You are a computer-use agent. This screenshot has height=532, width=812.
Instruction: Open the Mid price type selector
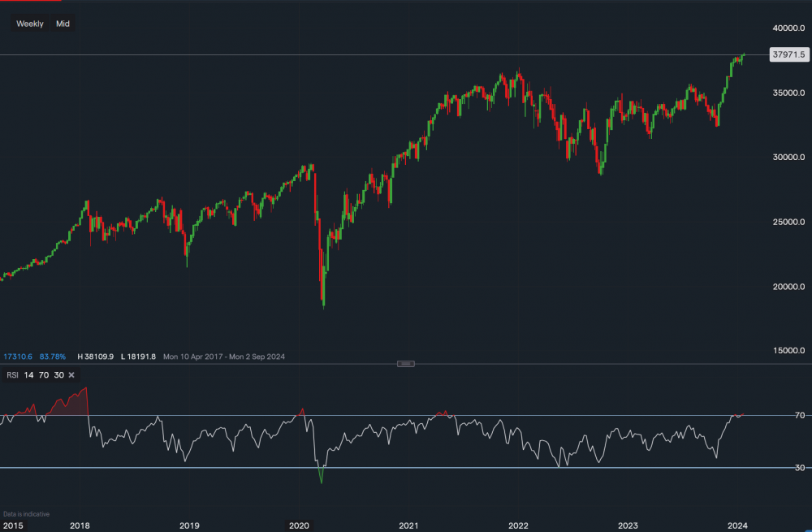point(62,24)
